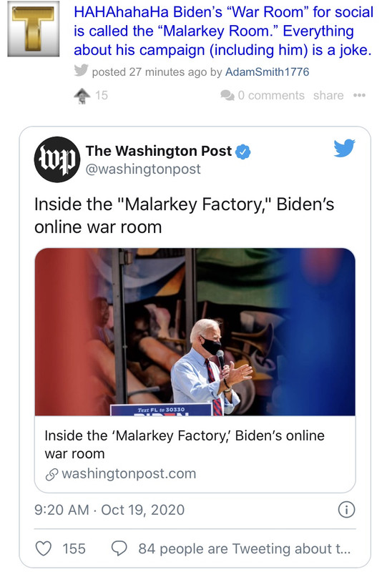Open the article image of Biden speaking
392x572 pixels.
point(195,332)
